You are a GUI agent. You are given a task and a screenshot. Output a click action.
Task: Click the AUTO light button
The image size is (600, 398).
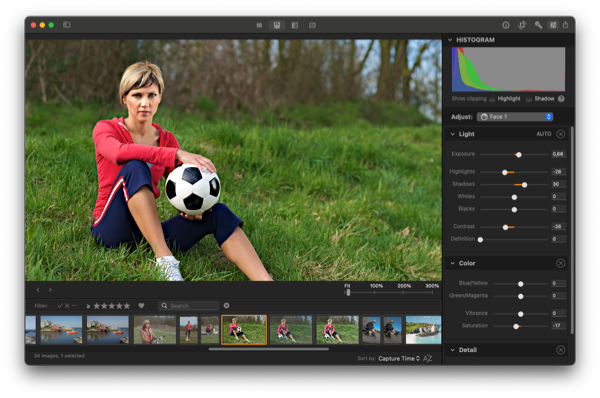click(x=543, y=134)
